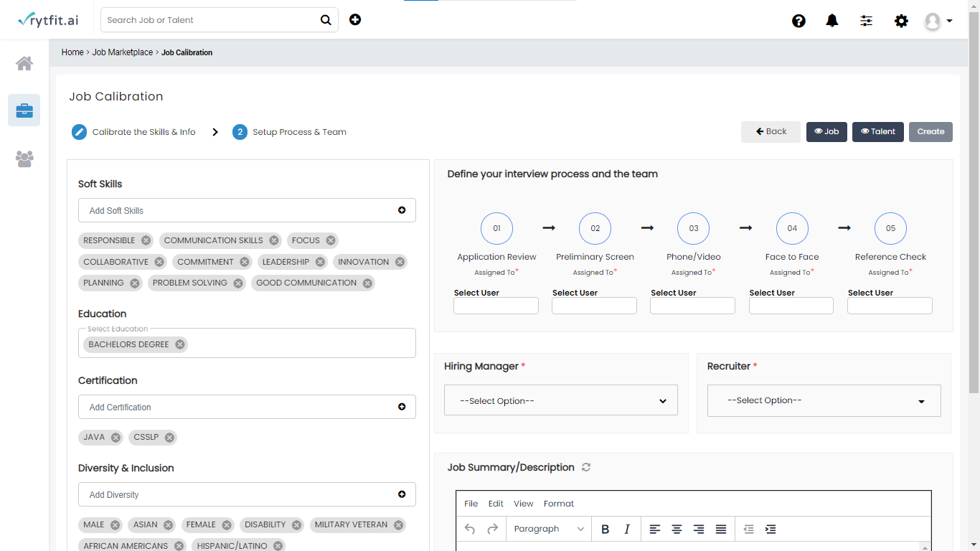
Task: Remove the CSSLP certification tag
Action: click(x=169, y=437)
